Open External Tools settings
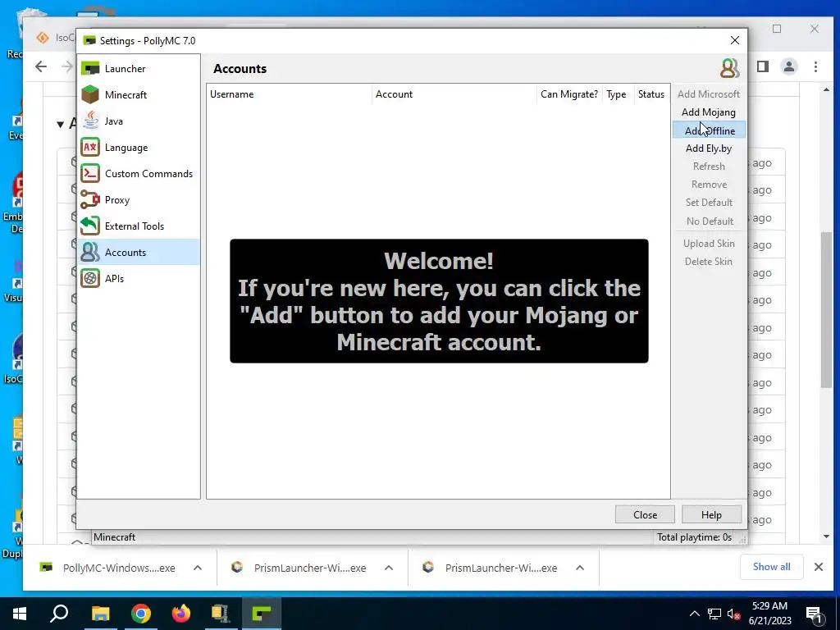Image resolution: width=840 pixels, height=630 pixels. point(139,226)
